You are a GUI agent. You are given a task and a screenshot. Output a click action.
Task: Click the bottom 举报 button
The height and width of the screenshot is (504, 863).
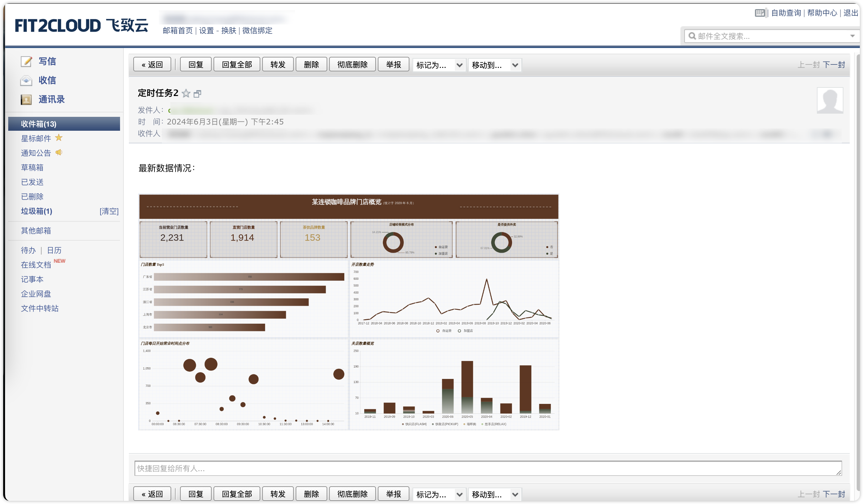394,494
